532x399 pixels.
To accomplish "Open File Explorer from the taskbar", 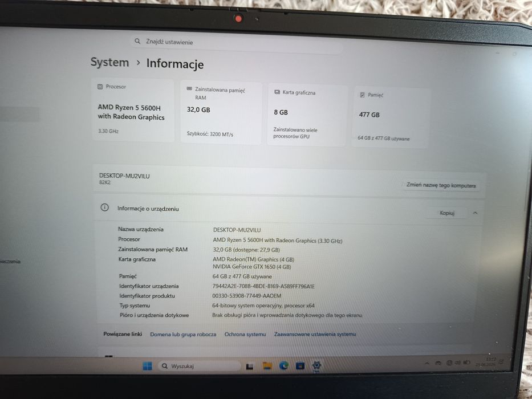I will pos(267,366).
